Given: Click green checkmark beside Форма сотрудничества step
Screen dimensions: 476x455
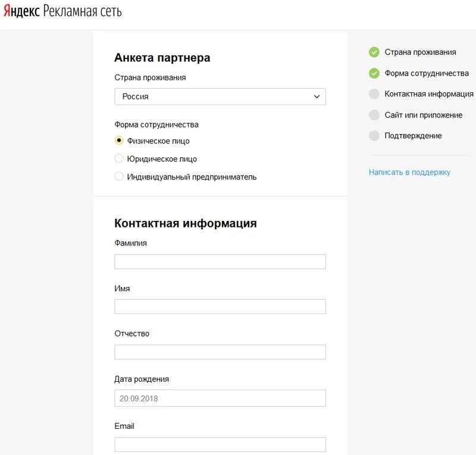Looking at the screenshot, I should coord(374,73).
